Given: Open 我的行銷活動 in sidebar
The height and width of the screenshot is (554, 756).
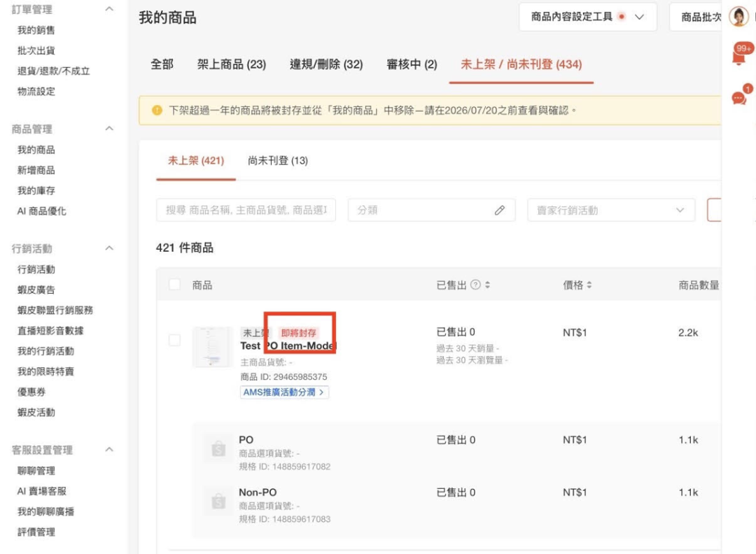Looking at the screenshot, I should click(45, 351).
